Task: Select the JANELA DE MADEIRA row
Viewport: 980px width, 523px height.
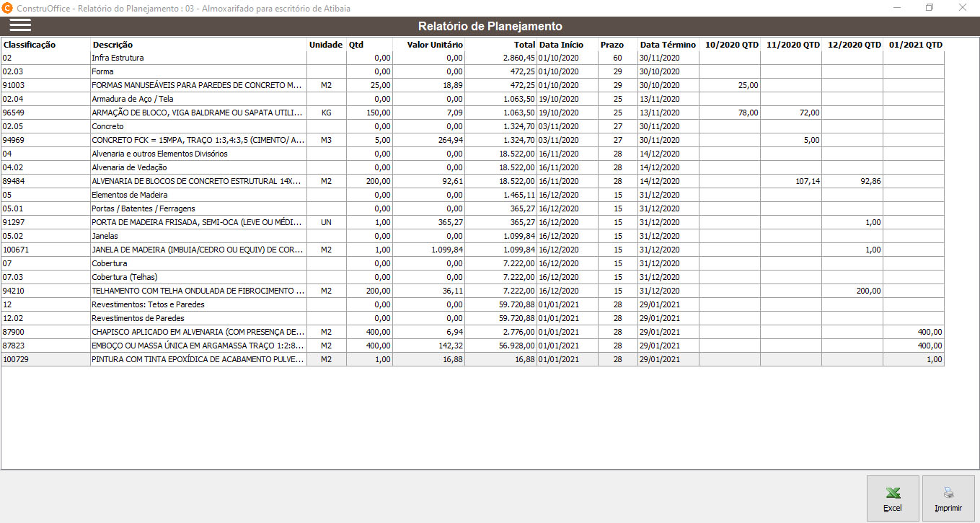Action: tap(472, 250)
